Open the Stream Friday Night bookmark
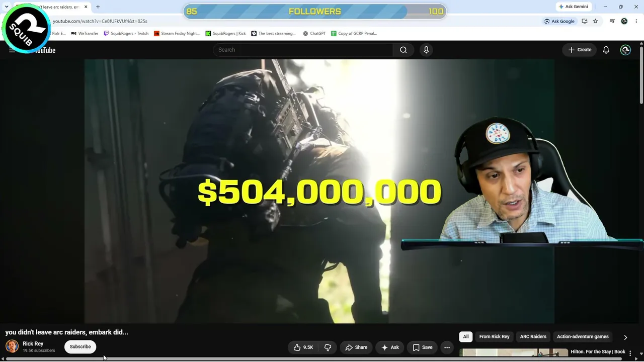644x362 pixels. point(177,34)
